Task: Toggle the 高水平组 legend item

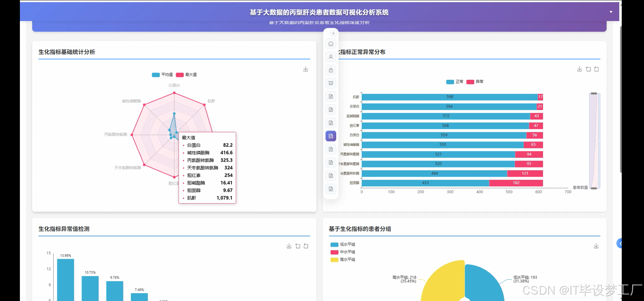Action: 343,260
